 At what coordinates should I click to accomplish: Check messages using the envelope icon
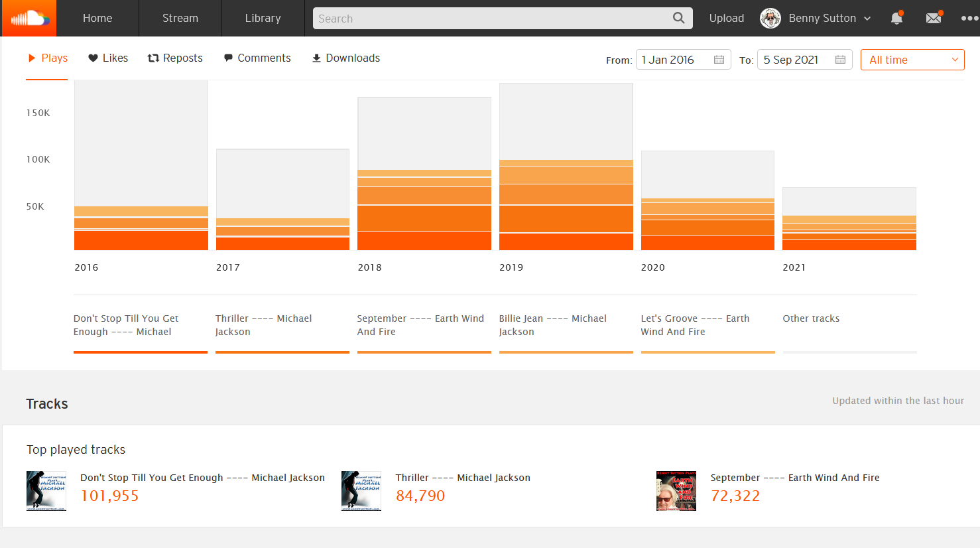934,19
